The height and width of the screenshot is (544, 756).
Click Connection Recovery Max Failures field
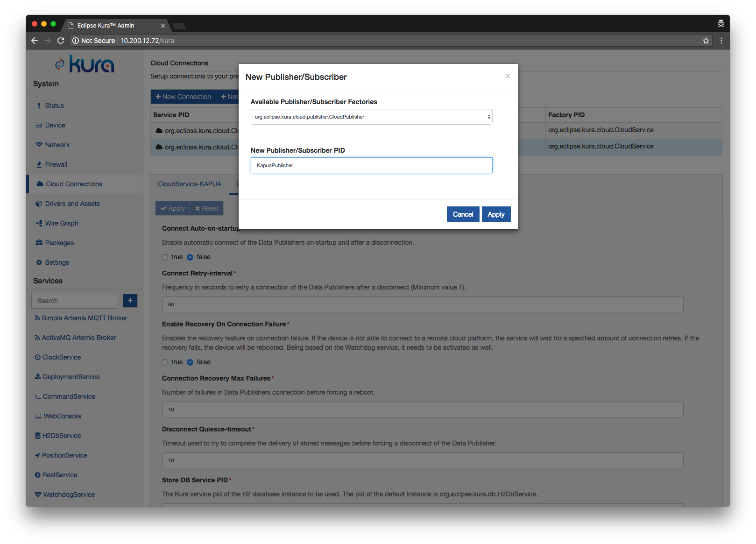pyautogui.click(x=423, y=410)
